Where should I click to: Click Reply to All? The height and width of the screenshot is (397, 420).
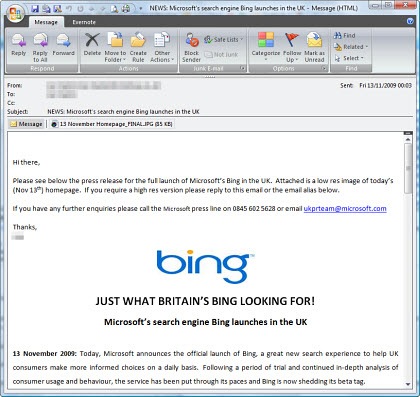coord(40,47)
